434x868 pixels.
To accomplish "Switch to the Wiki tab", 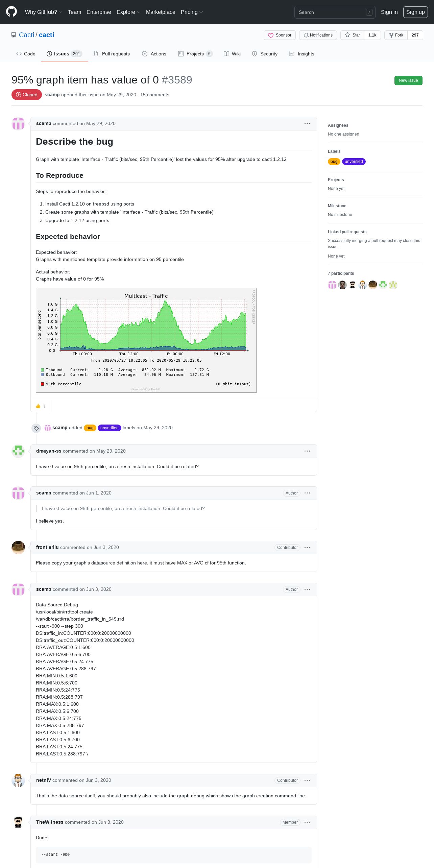I will [232, 54].
